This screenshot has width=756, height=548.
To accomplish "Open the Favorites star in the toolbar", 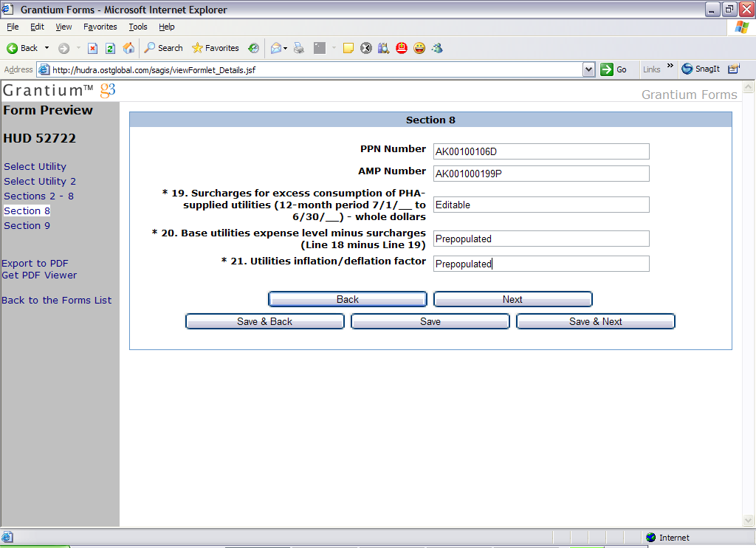I will click(x=216, y=48).
